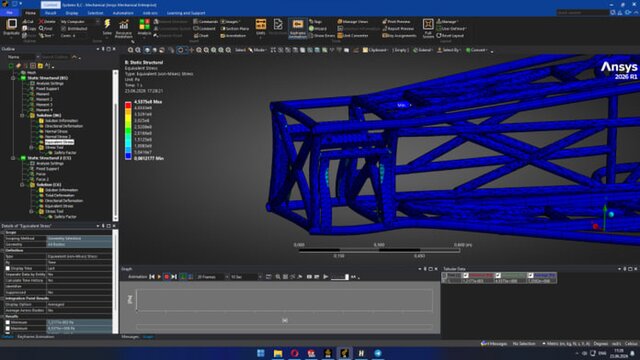Select Directional Deformation under Solution (B6)
Viewport: 640px width, 360px height.
tap(64, 126)
